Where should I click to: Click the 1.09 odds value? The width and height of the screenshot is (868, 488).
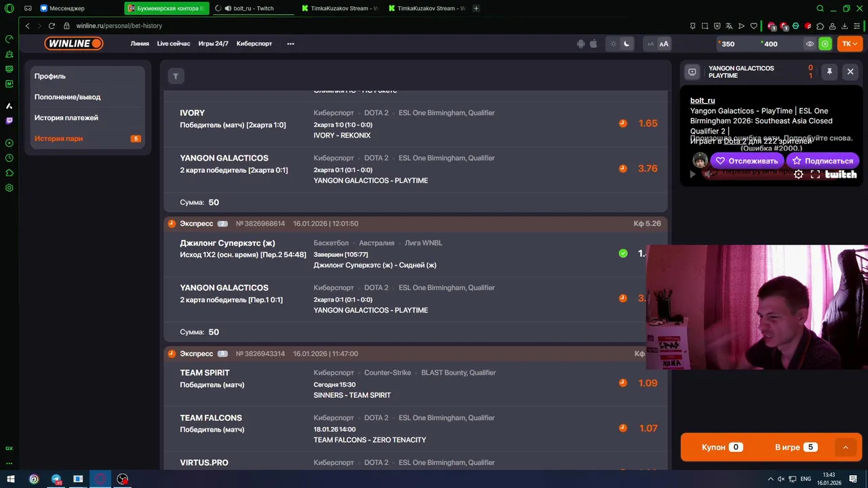[648, 383]
